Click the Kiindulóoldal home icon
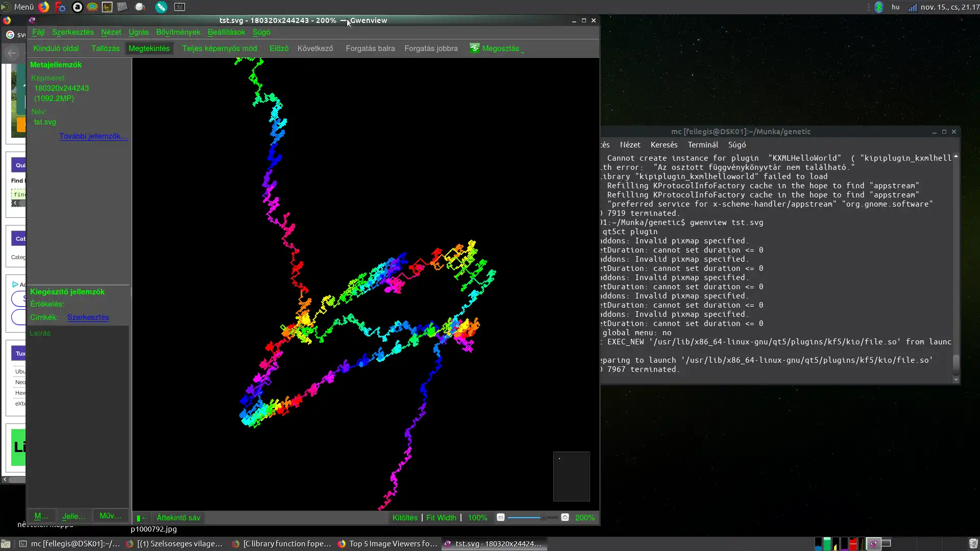 pos(56,48)
